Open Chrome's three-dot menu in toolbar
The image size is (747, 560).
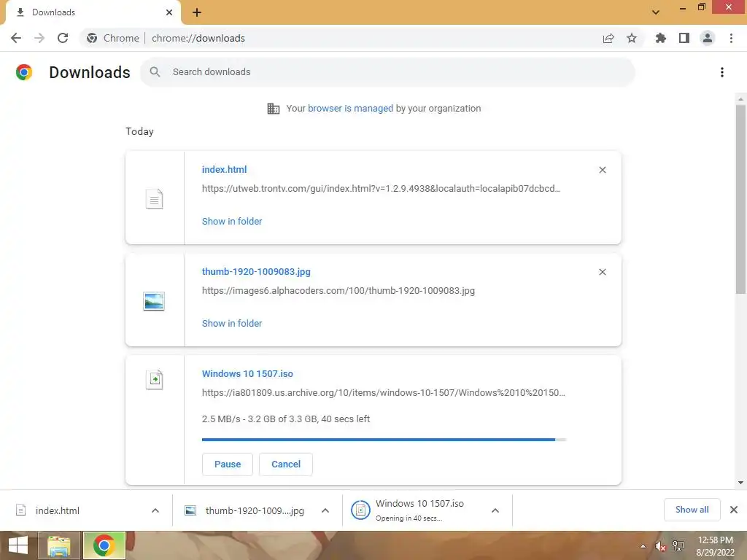coord(731,38)
